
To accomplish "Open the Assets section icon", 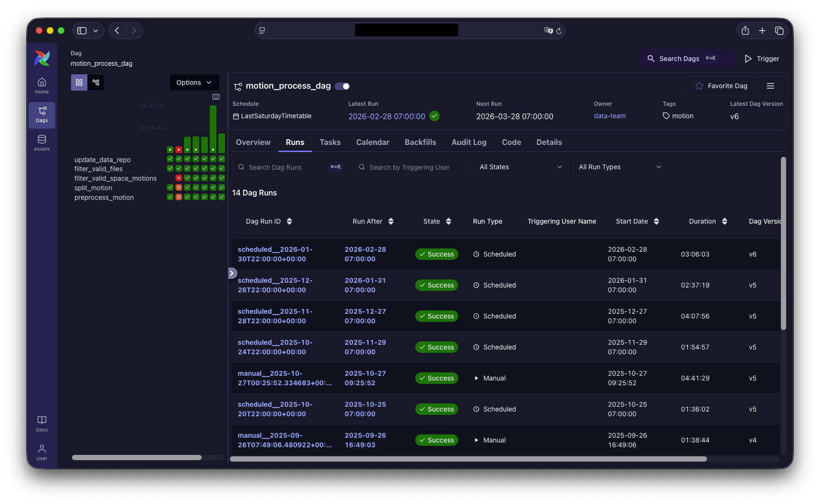I will pos(42,143).
